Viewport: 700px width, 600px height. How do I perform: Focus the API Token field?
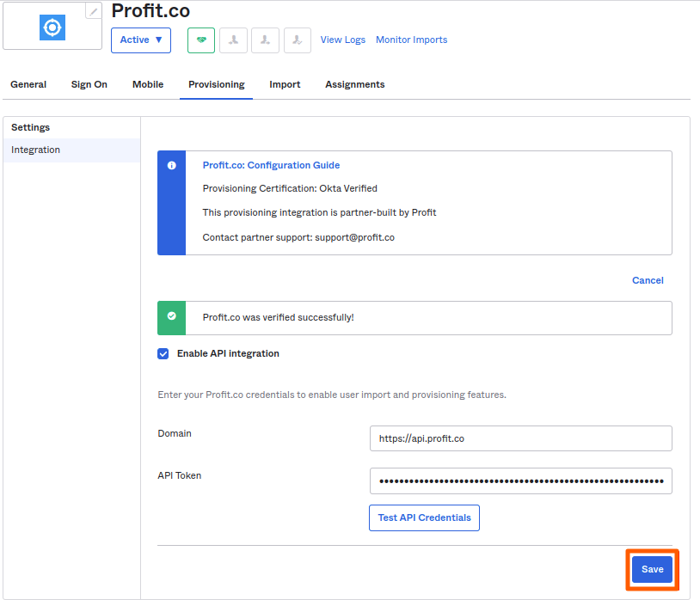click(x=520, y=481)
